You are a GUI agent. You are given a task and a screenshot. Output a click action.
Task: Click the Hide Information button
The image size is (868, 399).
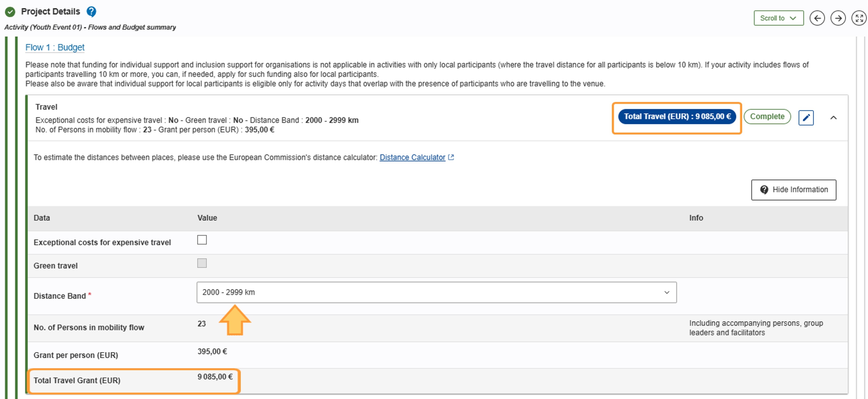tap(793, 190)
